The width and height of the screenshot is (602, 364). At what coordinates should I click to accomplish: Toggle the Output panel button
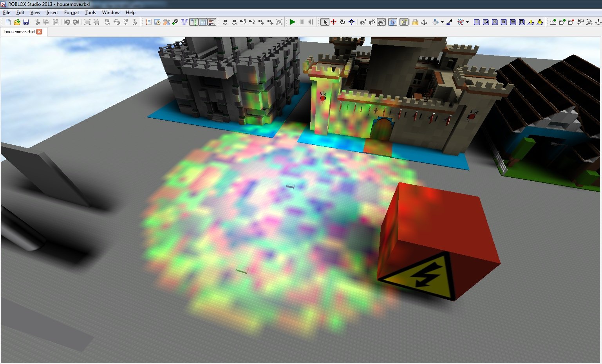pyautogui.click(x=212, y=22)
